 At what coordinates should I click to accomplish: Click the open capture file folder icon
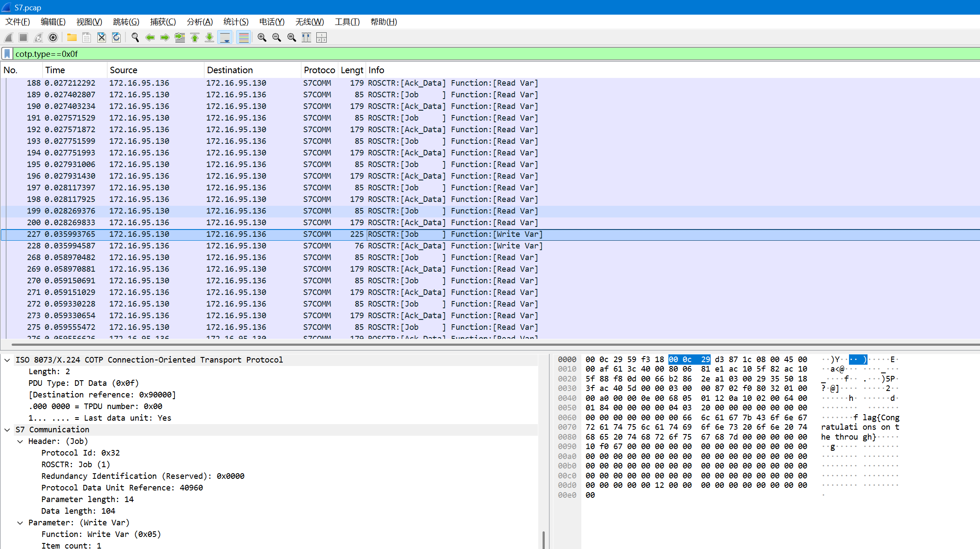point(72,38)
